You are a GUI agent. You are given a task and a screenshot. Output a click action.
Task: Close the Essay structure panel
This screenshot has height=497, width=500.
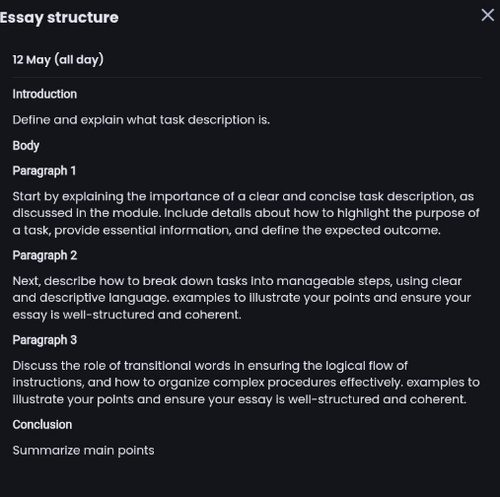[x=488, y=15]
